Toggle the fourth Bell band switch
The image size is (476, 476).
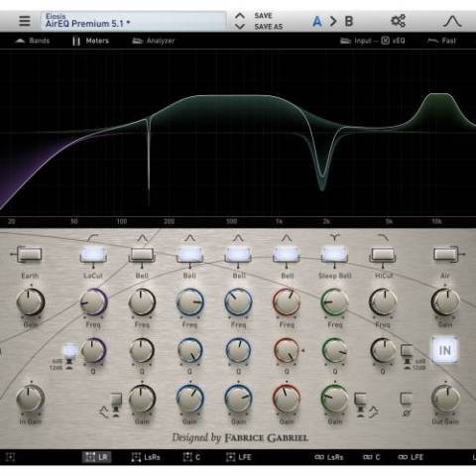pos(287,254)
